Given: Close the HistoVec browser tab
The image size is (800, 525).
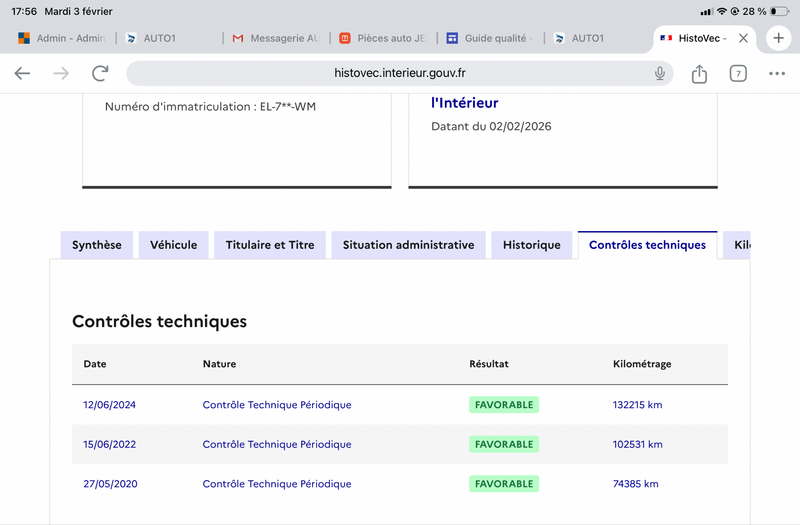Looking at the screenshot, I should click(x=743, y=38).
